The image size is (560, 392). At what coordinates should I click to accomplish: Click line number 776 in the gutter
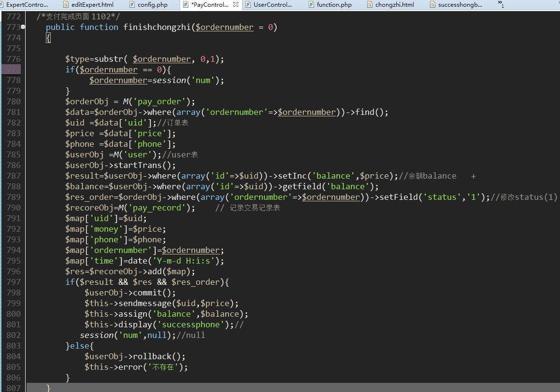[14, 59]
